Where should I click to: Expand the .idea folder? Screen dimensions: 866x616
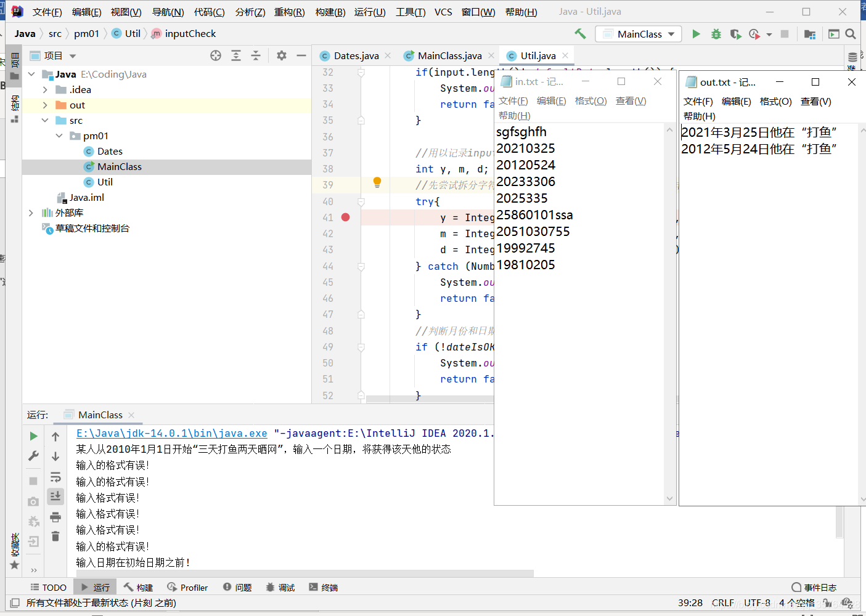pyautogui.click(x=45, y=90)
